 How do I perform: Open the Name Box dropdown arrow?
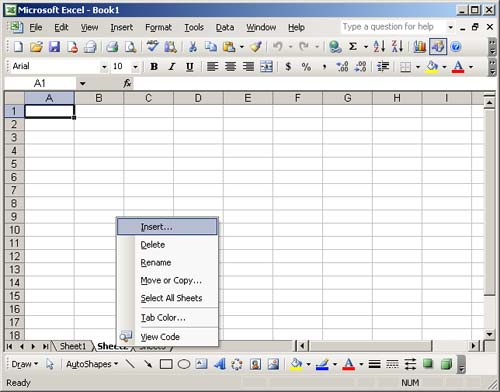pyautogui.click(x=82, y=83)
